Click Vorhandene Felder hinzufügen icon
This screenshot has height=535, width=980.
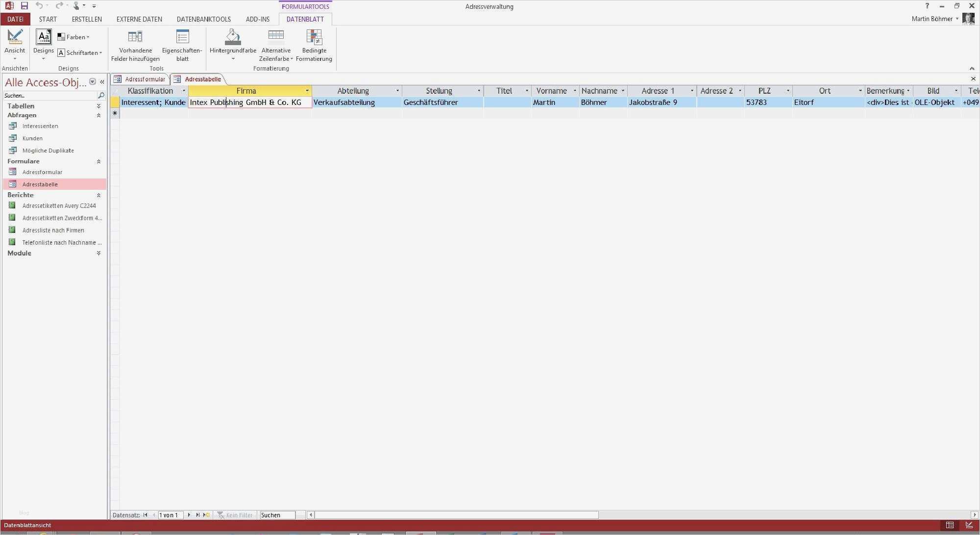click(x=135, y=37)
